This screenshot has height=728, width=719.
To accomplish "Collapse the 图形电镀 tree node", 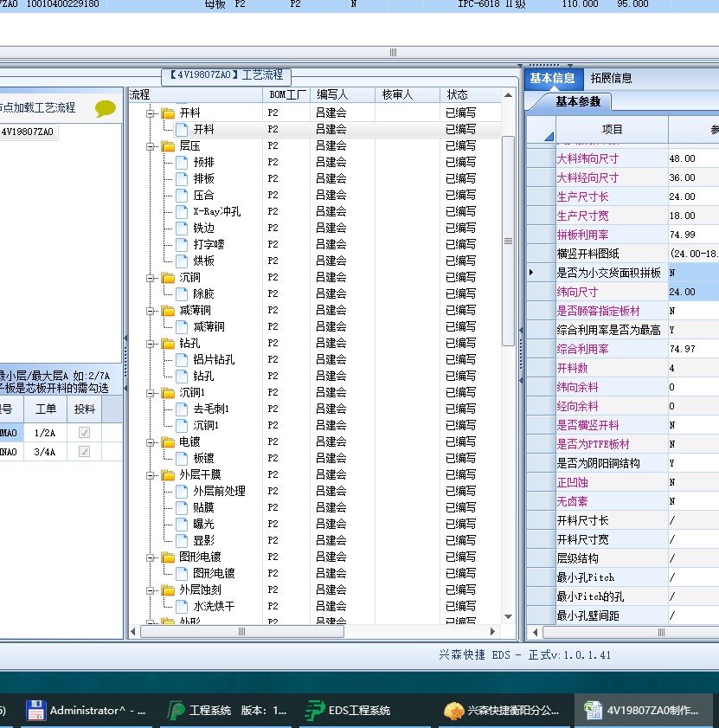I will click(150, 557).
